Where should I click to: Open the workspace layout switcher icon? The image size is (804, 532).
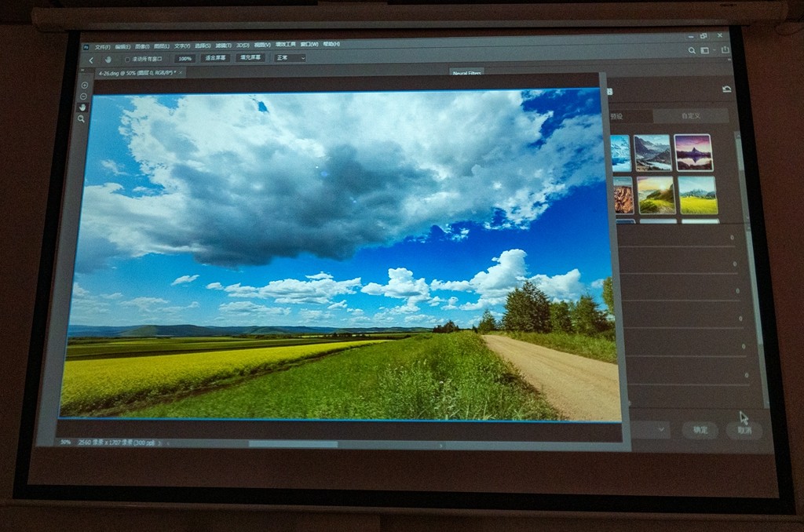[706, 50]
